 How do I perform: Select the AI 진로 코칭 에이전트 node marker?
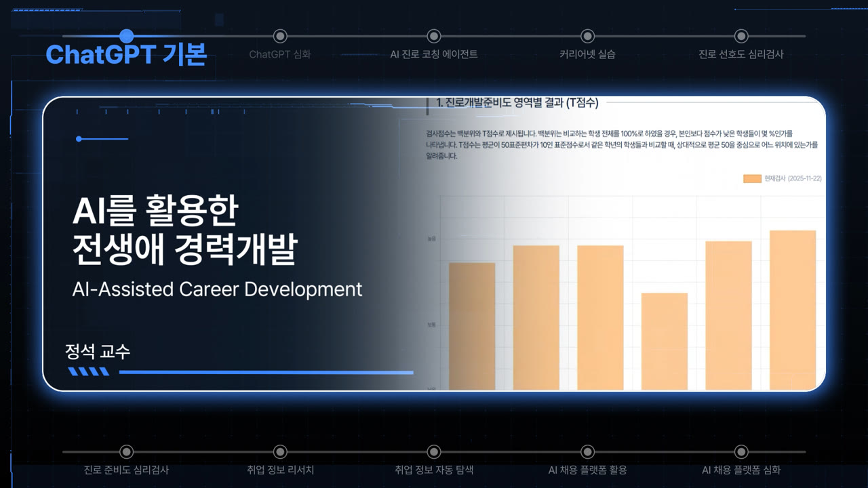[x=434, y=36]
